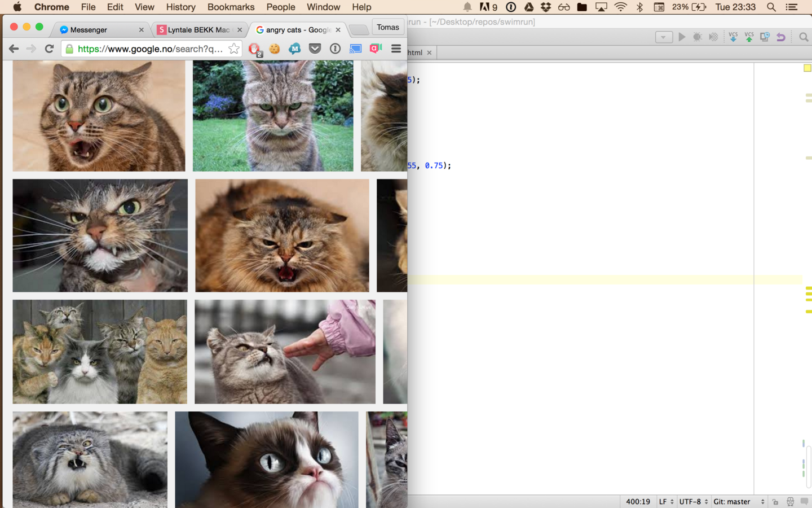Open the History menu
812x508 pixels.
tap(180, 7)
